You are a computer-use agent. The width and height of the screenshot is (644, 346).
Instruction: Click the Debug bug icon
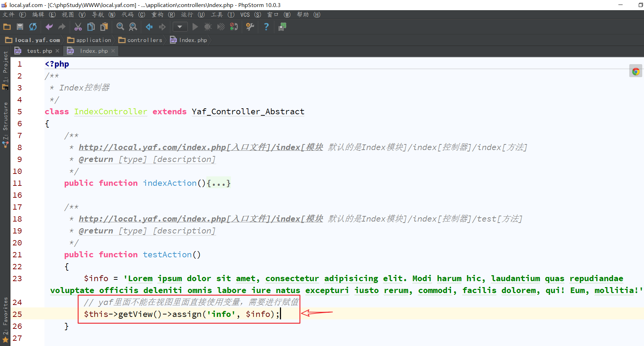[208, 27]
